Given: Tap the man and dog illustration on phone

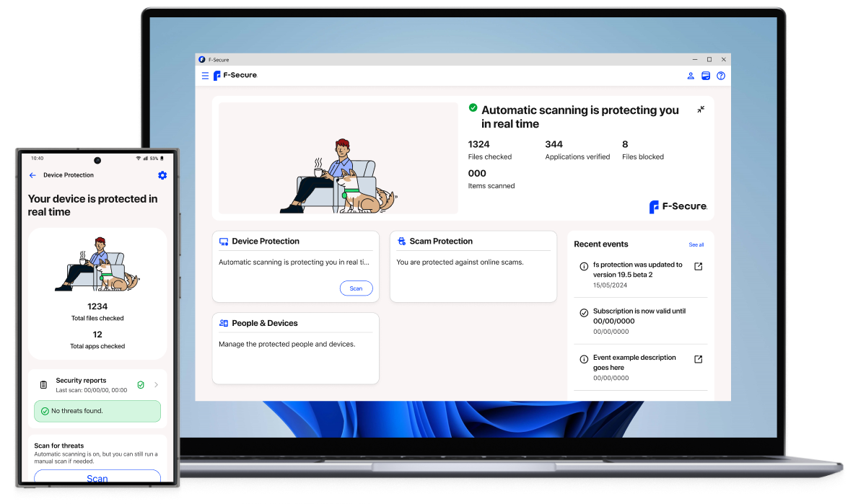Looking at the screenshot, I should [97, 264].
